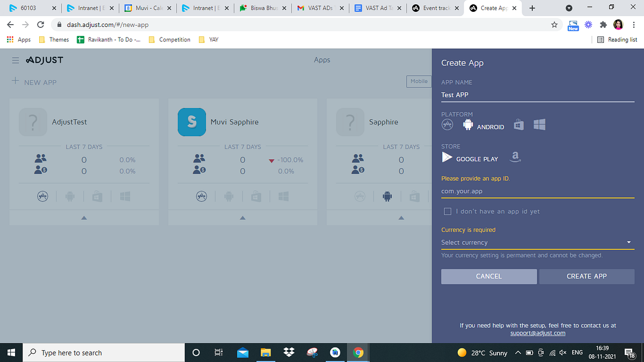The image size is (644, 362).
Task: Click the Muvi Sapphire app logo
Action: tap(192, 122)
